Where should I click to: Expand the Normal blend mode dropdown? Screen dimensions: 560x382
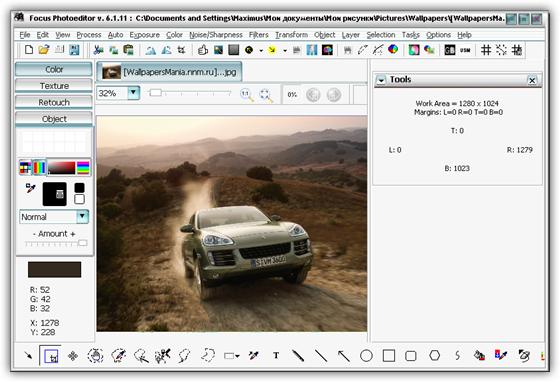[82, 216]
